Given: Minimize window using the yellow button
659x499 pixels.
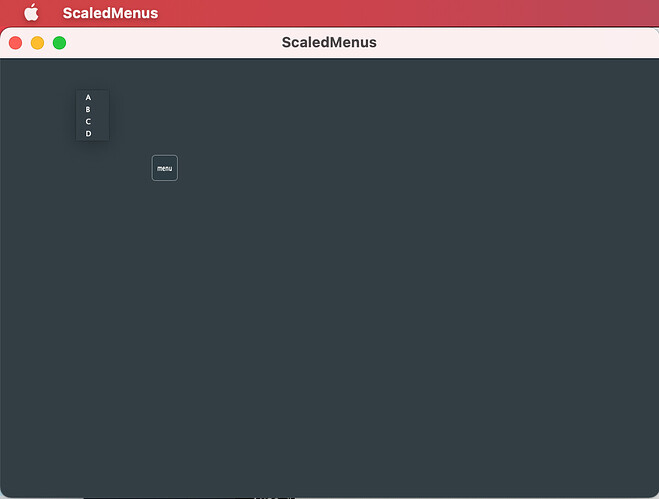Looking at the screenshot, I should coord(37,43).
